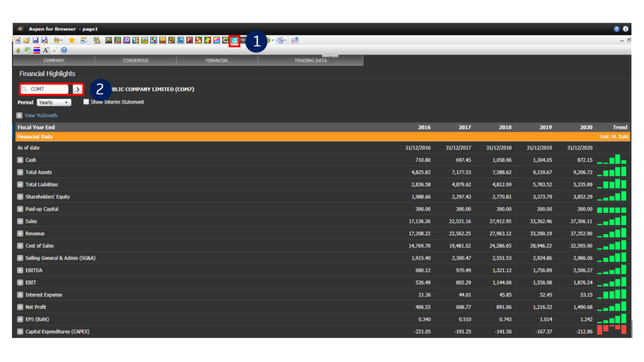Click the CAPEX red trend chart
Screen dimensions: 644x362
click(611, 329)
